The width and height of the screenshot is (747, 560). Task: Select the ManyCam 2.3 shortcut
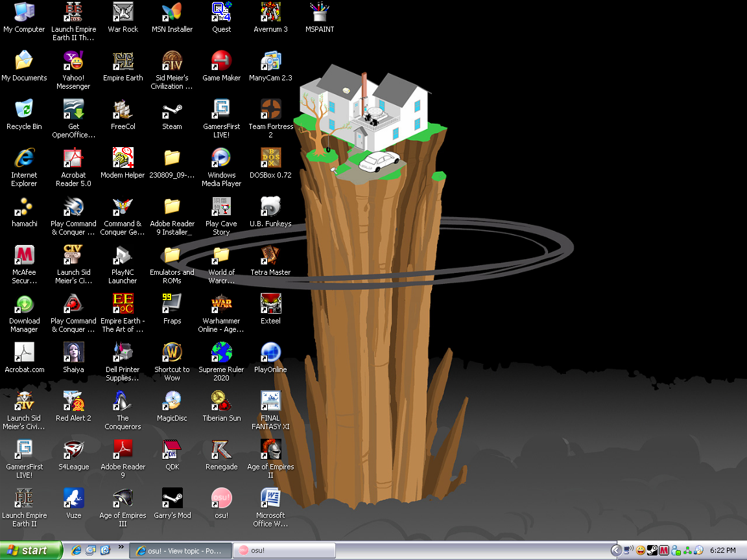270,66
